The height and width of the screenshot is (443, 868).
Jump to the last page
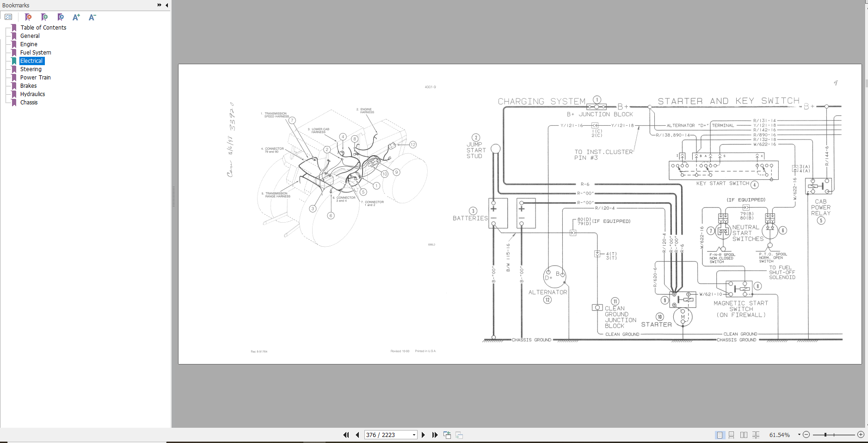[x=435, y=435]
